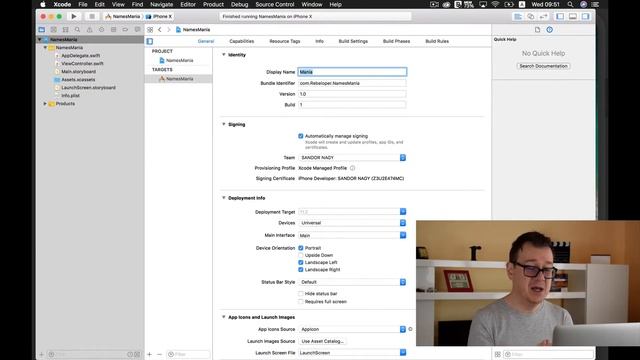Uncheck Automatically manage signing
The height and width of the screenshot is (360, 640).
pos(301,136)
